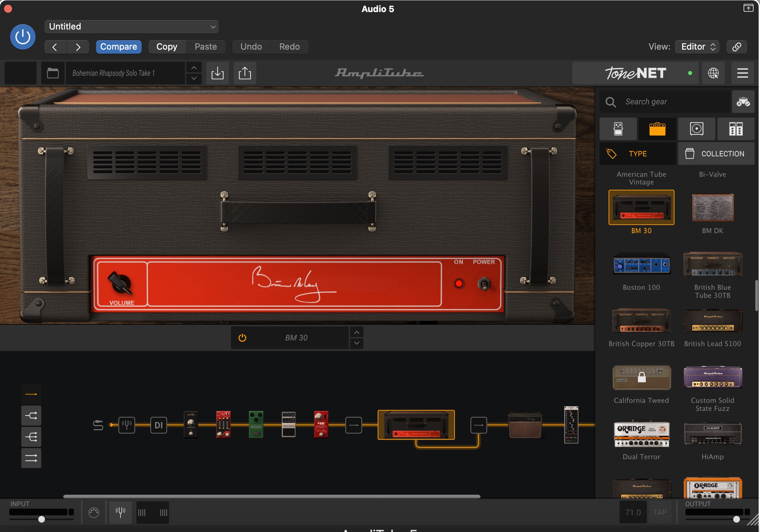Click the gear filter icon beside search

pos(743,102)
